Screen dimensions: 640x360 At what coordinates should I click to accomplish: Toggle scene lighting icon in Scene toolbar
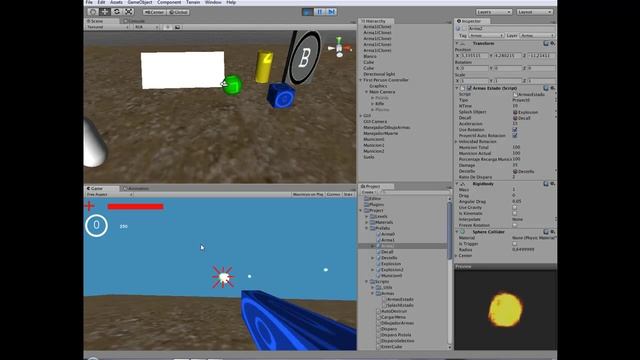point(167,27)
